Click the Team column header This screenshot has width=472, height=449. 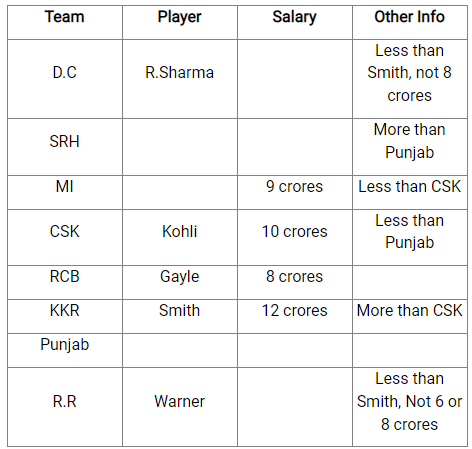point(65,22)
